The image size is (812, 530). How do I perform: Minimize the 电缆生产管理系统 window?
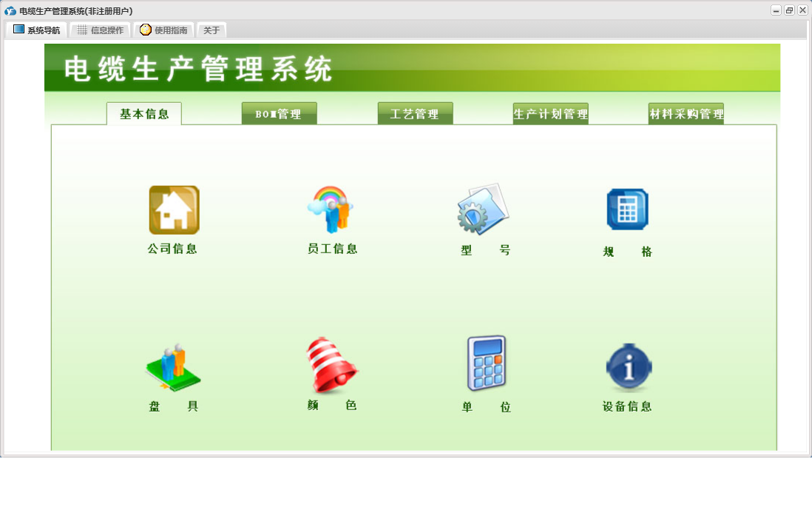(776, 10)
